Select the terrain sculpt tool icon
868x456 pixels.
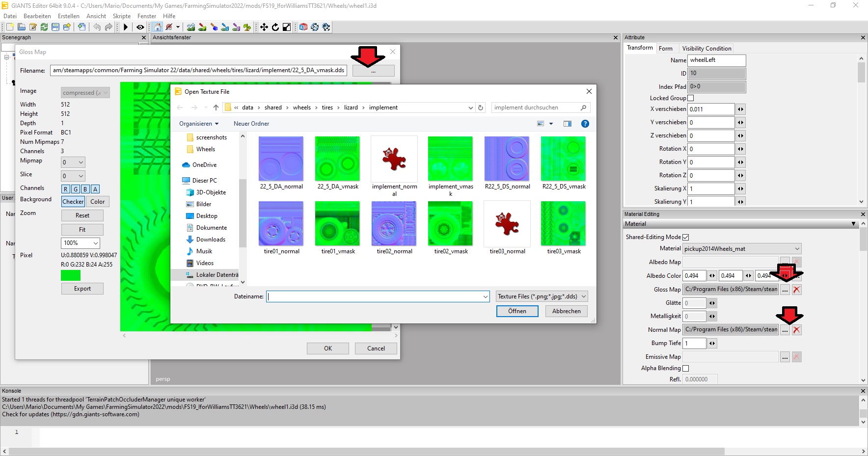[x=191, y=27]
